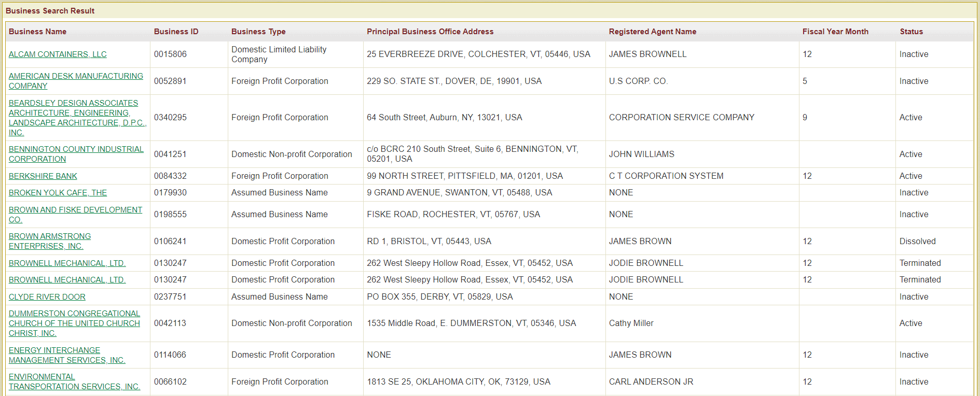Sort results by the Registered Agent Name column
Screen dimensions: 980x396
[x=652, y=32]
